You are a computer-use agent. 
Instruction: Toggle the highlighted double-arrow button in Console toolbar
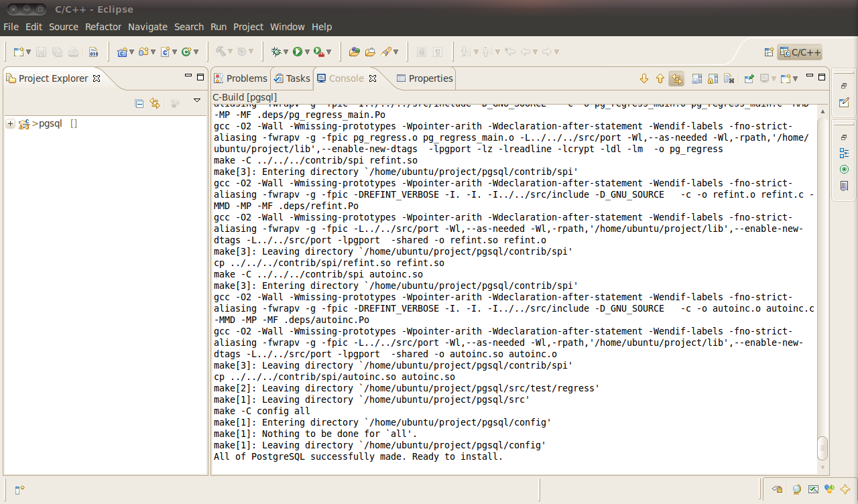pyautogui.click(x=676, y=78)
